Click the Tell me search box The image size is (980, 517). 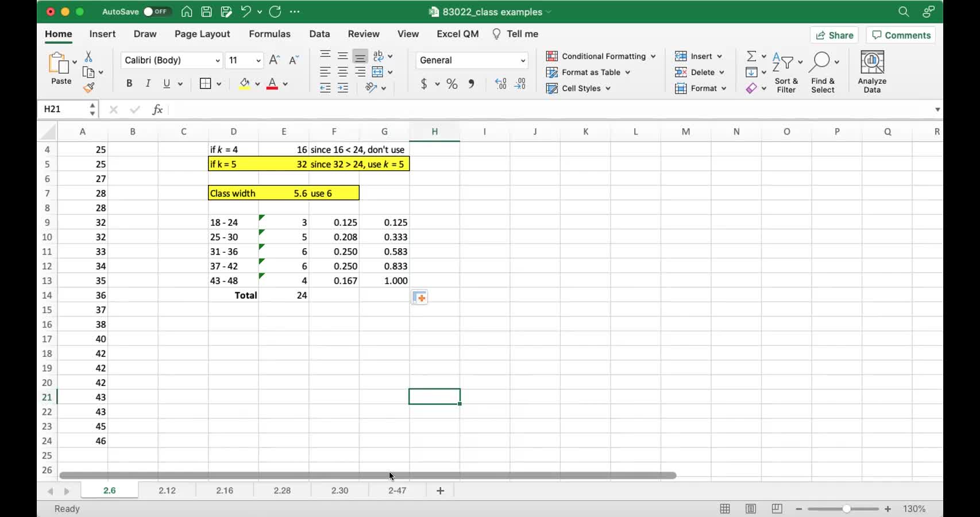(x=515, y=34)
